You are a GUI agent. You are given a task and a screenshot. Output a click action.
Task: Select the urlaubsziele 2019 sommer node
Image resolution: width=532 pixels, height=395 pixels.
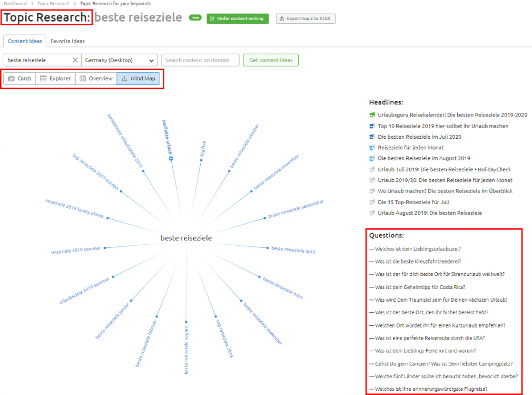[84, 291]
